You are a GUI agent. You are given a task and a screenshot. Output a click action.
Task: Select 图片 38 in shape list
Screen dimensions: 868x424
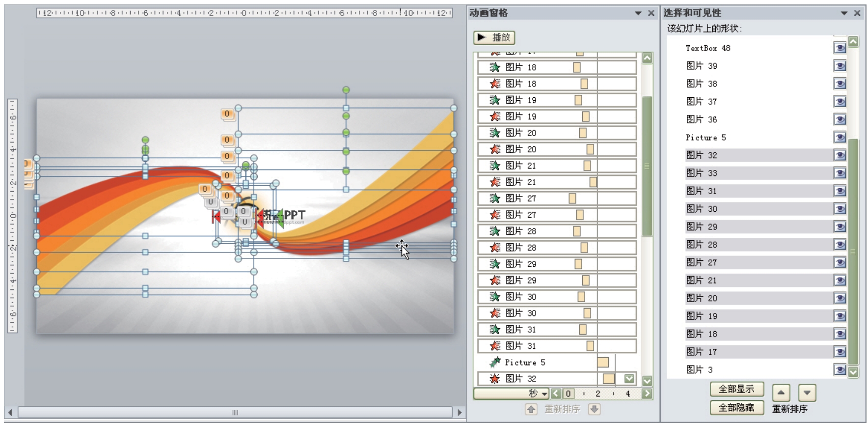tap(702, 84)
